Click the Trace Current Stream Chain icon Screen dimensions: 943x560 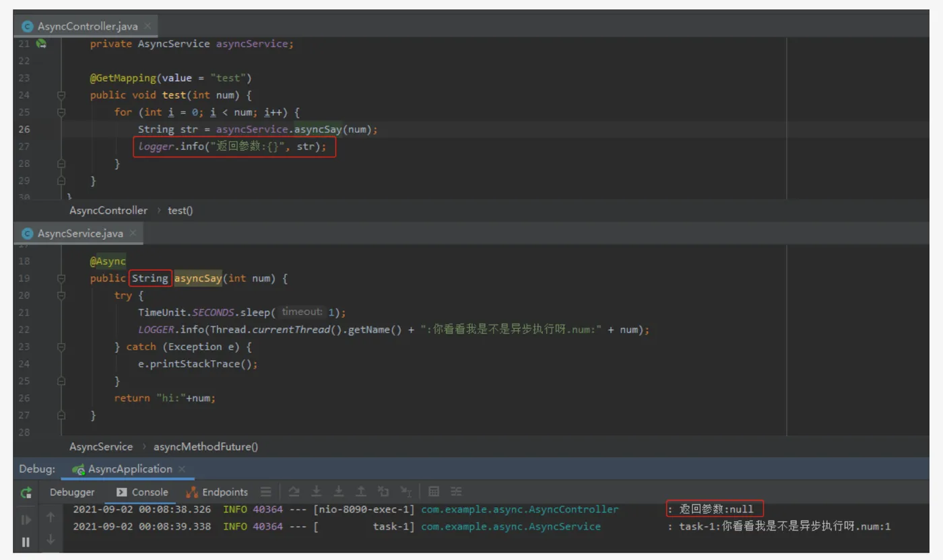456,492
